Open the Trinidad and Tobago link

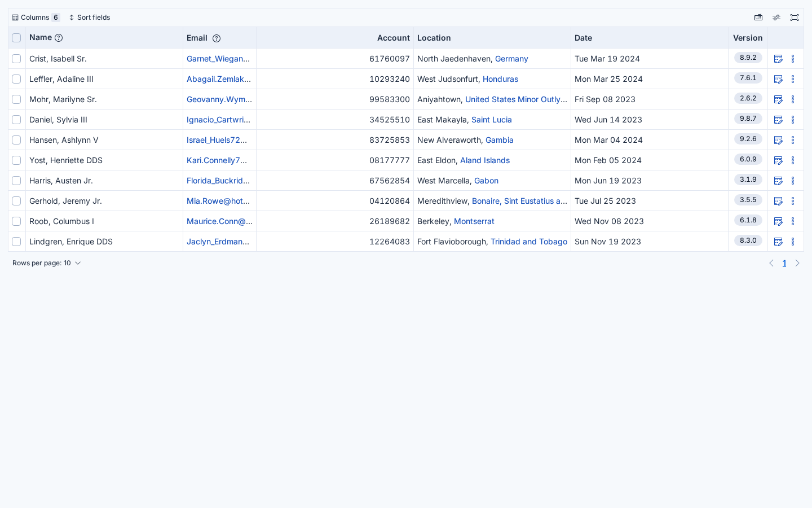(529, 242)
